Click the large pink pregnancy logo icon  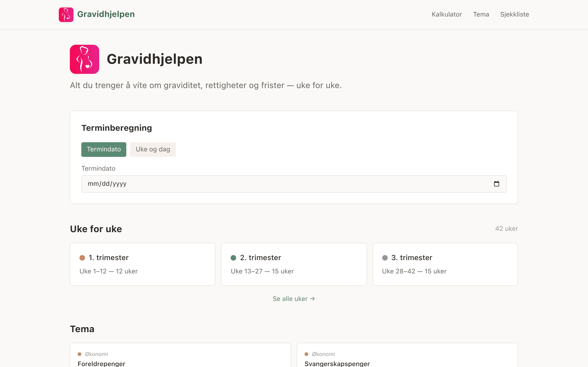pyautogui.click(x=84, y=59)
